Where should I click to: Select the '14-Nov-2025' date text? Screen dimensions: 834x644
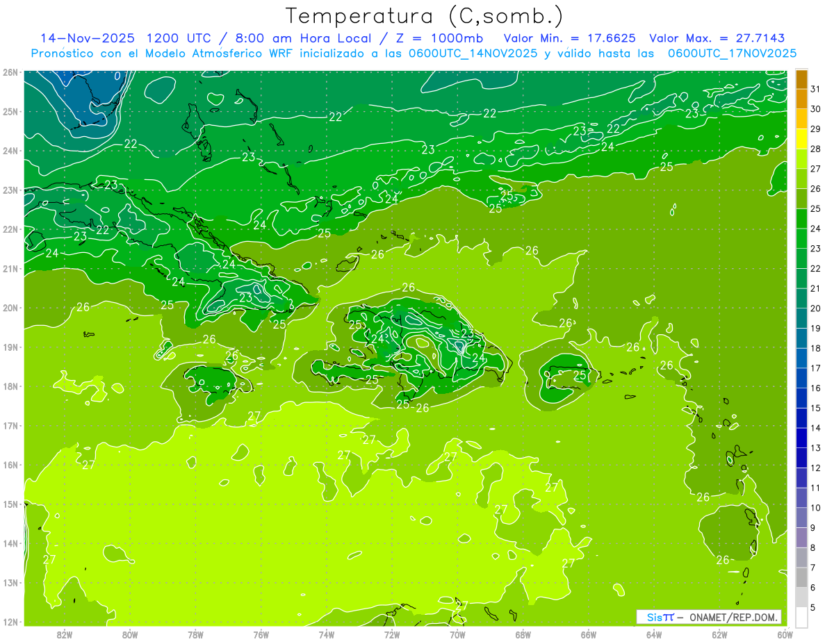tap(87, 38)
